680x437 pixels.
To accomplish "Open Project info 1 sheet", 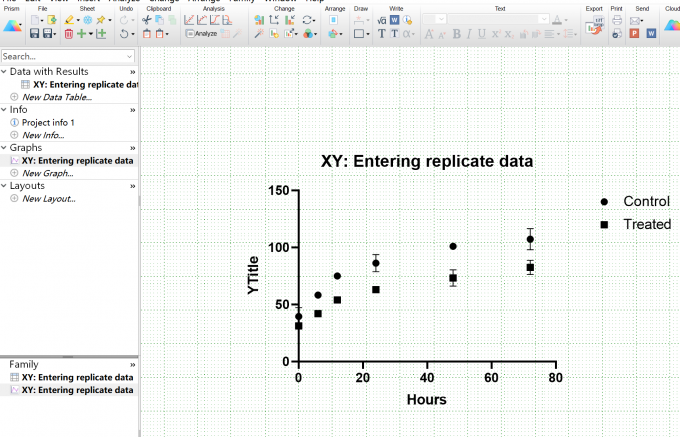I will (x=48, y=123).
